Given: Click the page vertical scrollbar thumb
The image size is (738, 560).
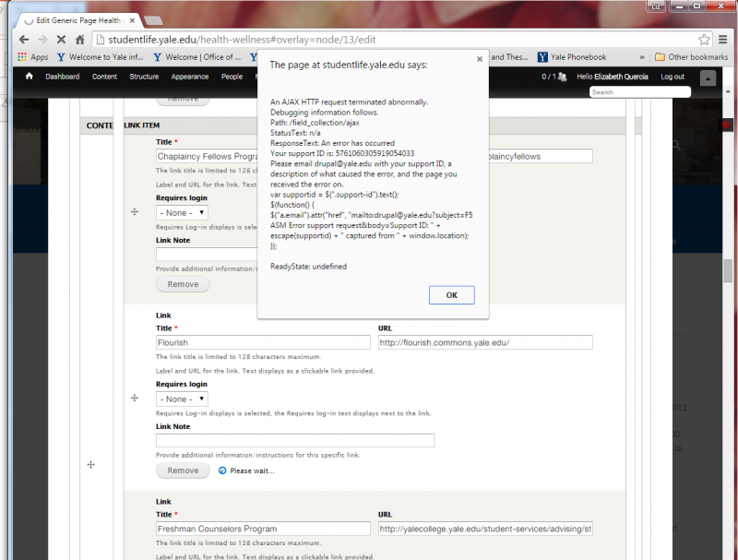Looking at the screenshot, I should [x=728, y=270].
